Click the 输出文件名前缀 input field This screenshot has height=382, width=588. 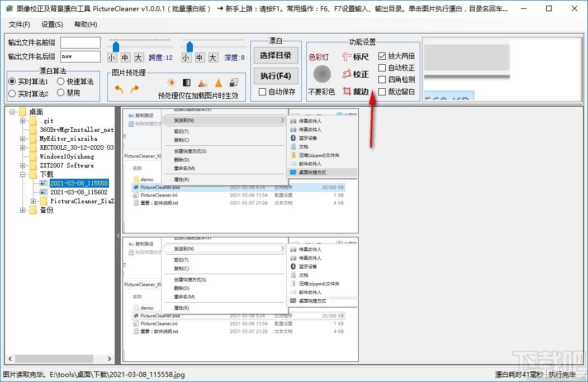click(80, 42)
